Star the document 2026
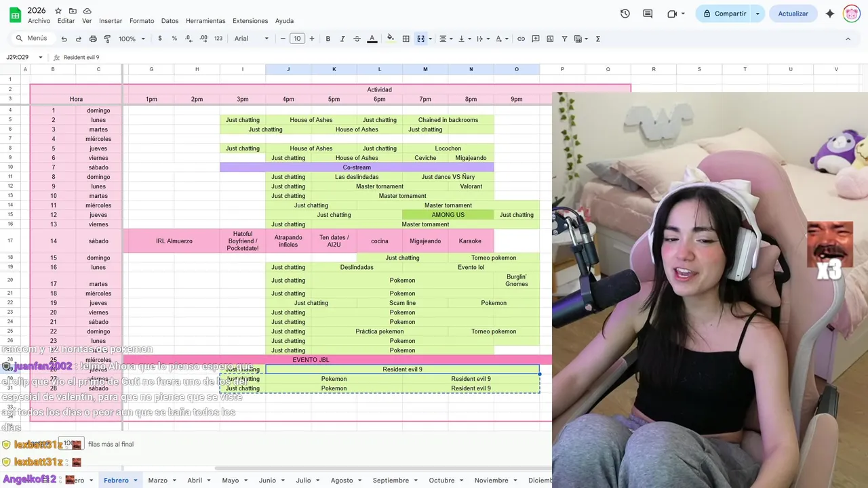Viewport: 868px width, 488px height. point(58,11)
